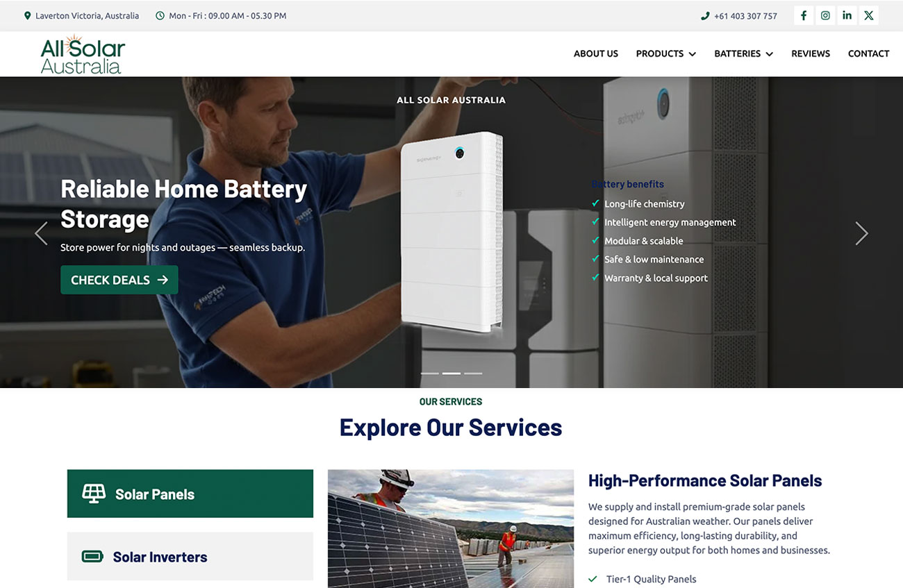Viewport: 903px width, 588px height.
Task: Click the All Solar Australia logo
Action: pyautogui.click(x=82, y=54)
